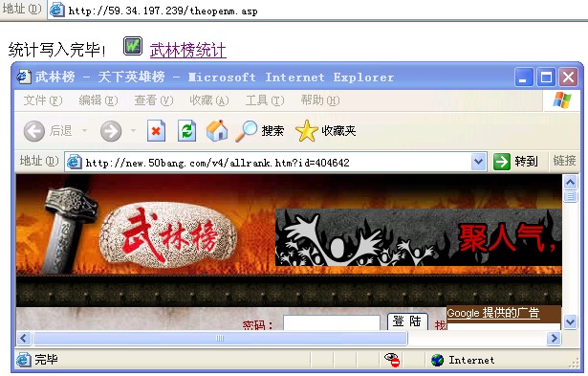588x376 pixels.
Task: Stop page loading with red X icon
Action: [x=156, y=130]
